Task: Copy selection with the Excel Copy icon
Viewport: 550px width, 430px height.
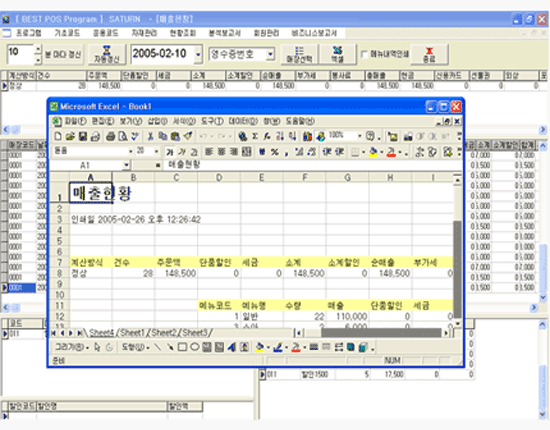Action: 163,136
